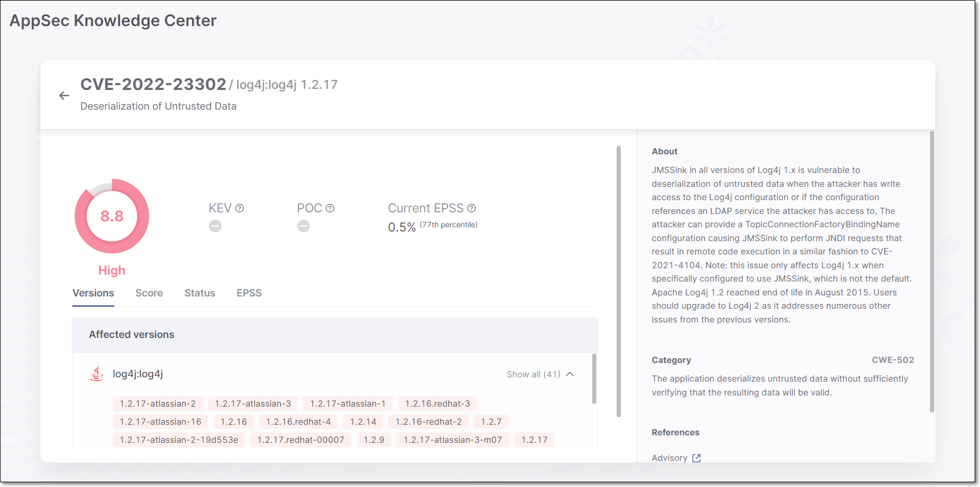Click the POC help question icon
Image resolution: width=980 pixels, height=487 pixels.
(330, 208)
